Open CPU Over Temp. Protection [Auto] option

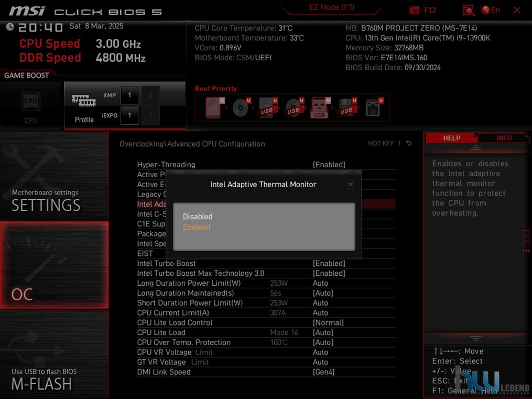pos(323,342)
